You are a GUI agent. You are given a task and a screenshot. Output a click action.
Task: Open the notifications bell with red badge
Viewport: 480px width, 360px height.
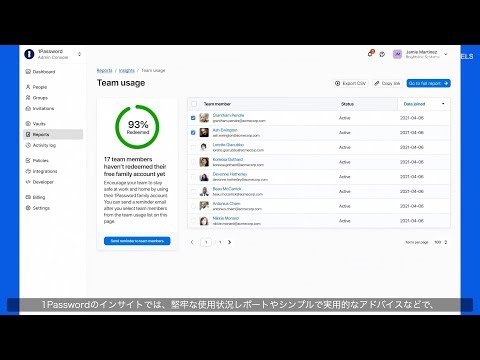[x=370, y=53]
